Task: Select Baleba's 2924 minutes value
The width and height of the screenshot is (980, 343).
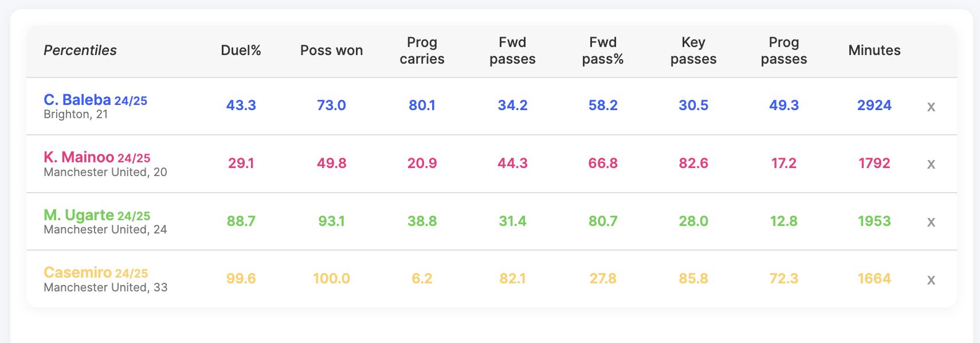Action: (x=875, y=106)
